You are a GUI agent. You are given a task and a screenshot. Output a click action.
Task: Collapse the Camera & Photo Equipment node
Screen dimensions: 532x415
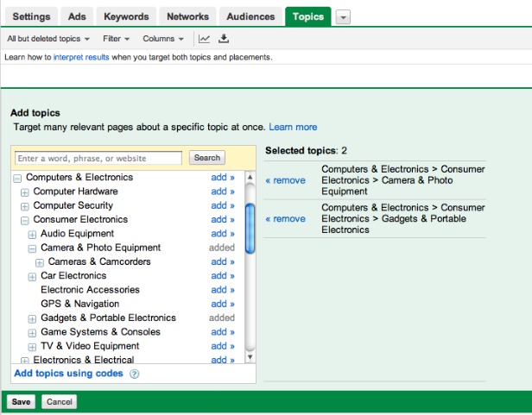click(x=32, y=248)
